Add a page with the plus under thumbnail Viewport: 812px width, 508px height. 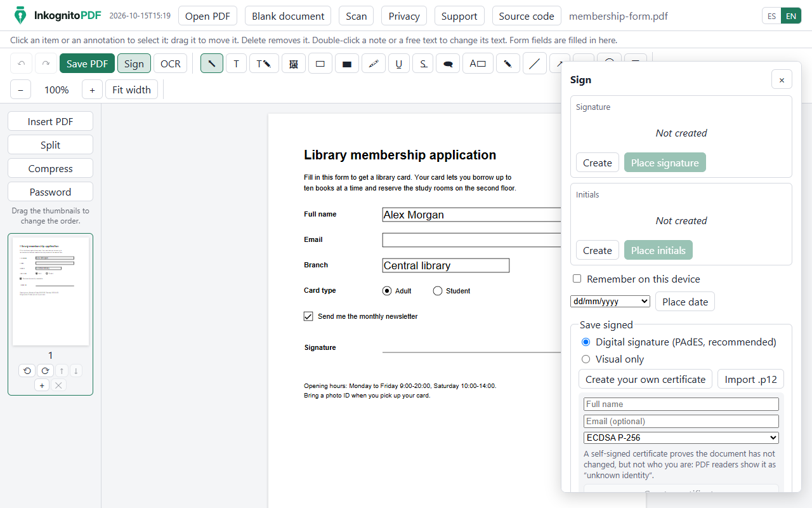[42, 385]
